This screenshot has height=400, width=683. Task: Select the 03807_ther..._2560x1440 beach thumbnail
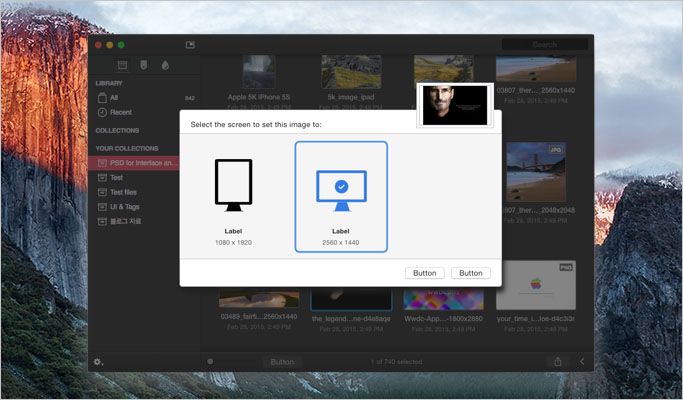pos(536,69)
